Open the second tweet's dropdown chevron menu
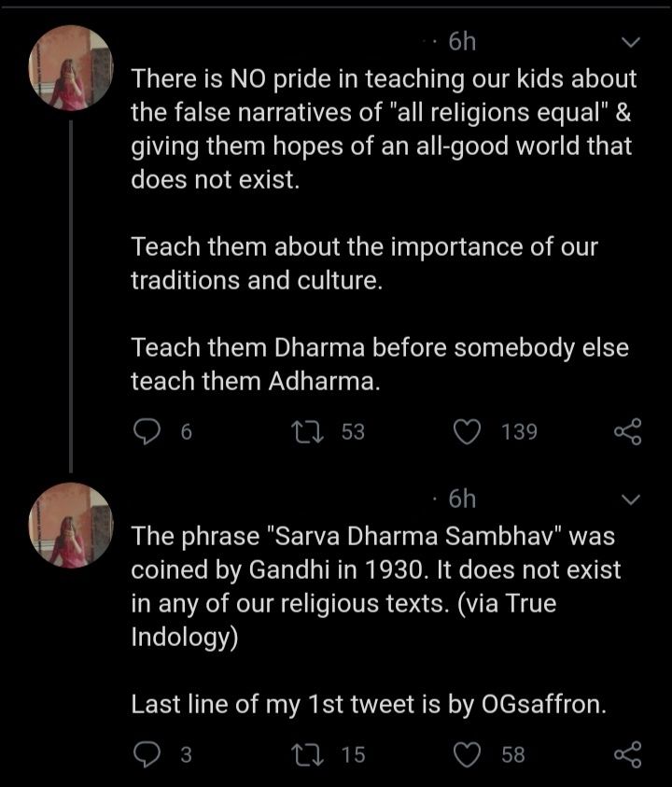The width and height of the screenshot is (672, 787). pyautogui.click(x=631, y=500)
